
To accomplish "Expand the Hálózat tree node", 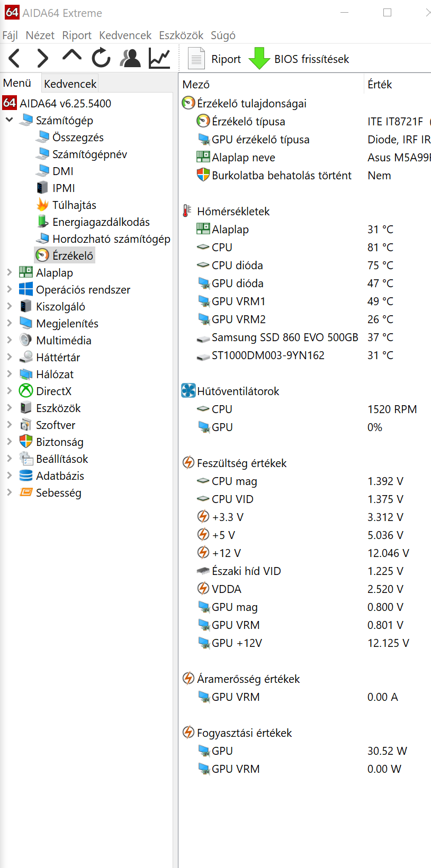I will 9,374.
